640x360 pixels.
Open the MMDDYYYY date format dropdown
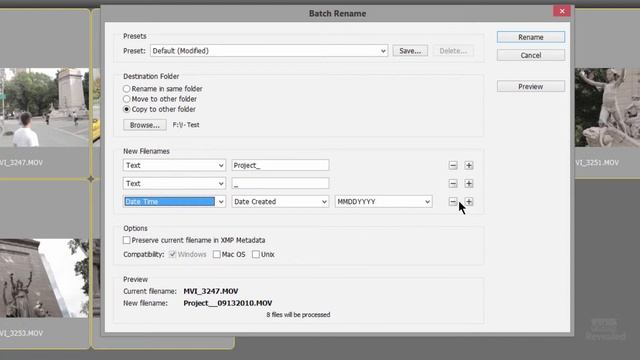coord(383,202)
